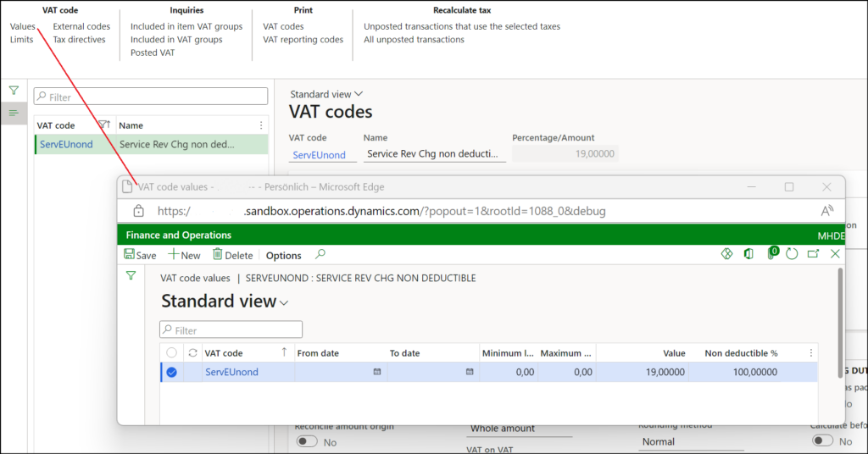The height and width of the screenshot is (454, 868).
Task: Click the popup page document icon
Action: pos(127,187)
